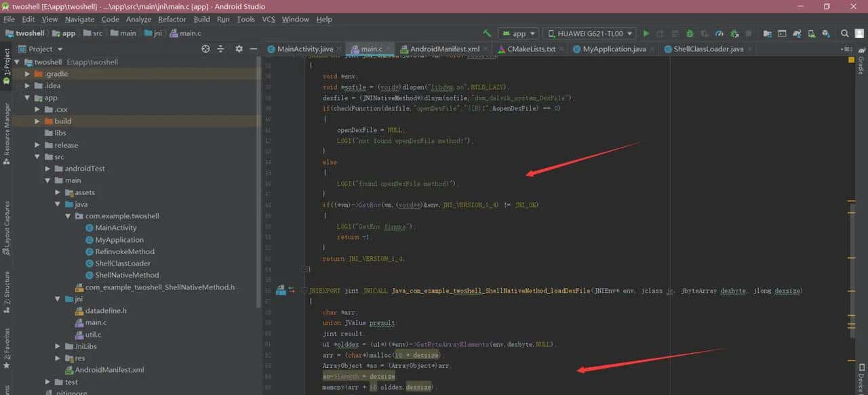
Task: Click the Search Everywhere magnifier icon
Action: point(845,33)
